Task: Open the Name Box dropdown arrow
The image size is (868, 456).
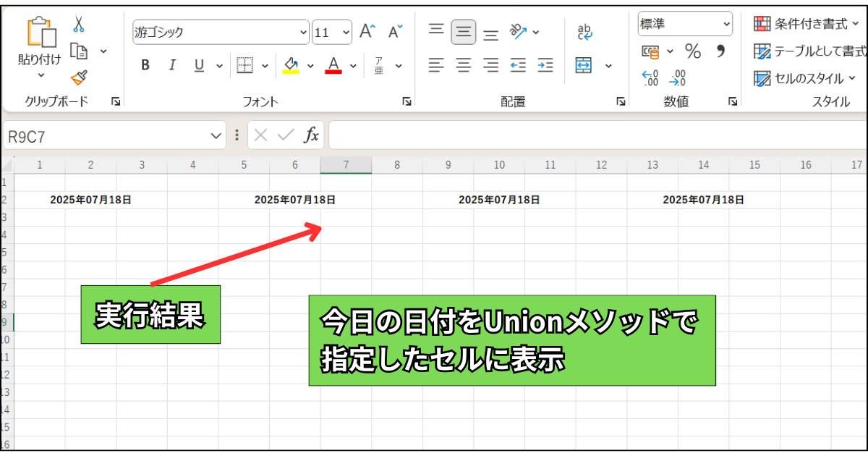Action: [x=216, y=135]
